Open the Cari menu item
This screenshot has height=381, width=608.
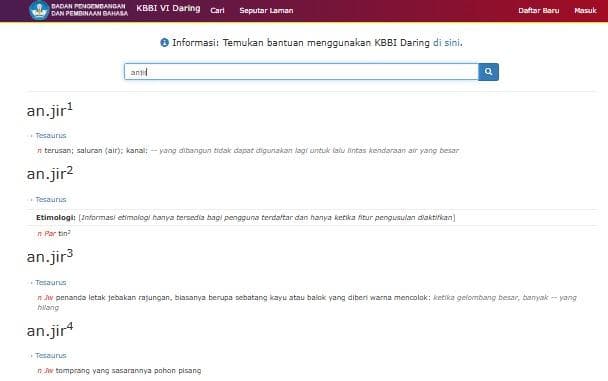[x=217, y=10]
